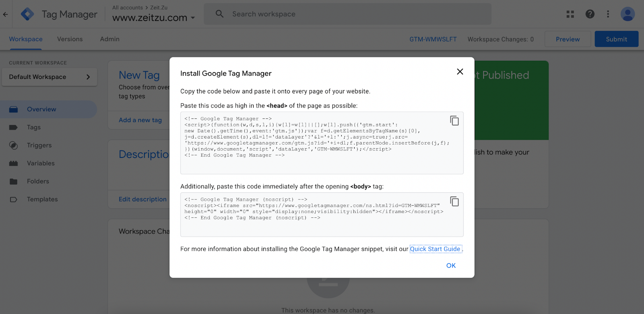Click the Tags sidebar icon
Screen dimensions: 644x314
tap(13, 127)
